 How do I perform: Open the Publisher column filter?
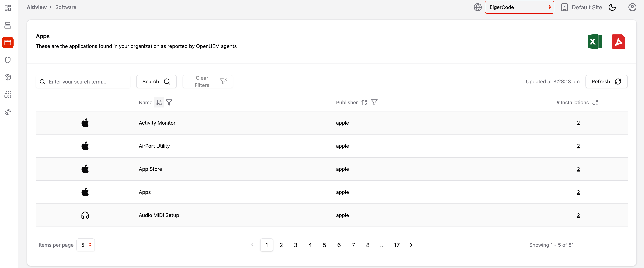tap(374, 102)
